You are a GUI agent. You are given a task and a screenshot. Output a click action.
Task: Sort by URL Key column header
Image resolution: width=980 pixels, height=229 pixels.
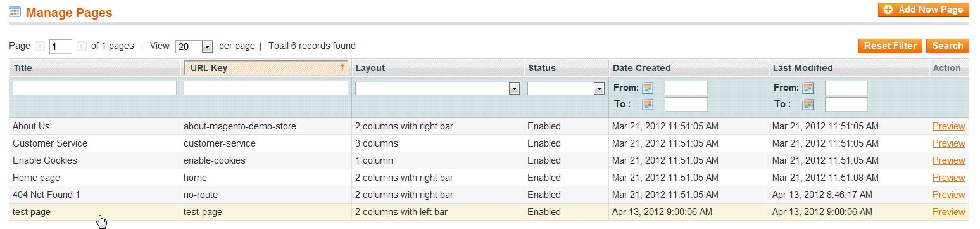point(266,68)
